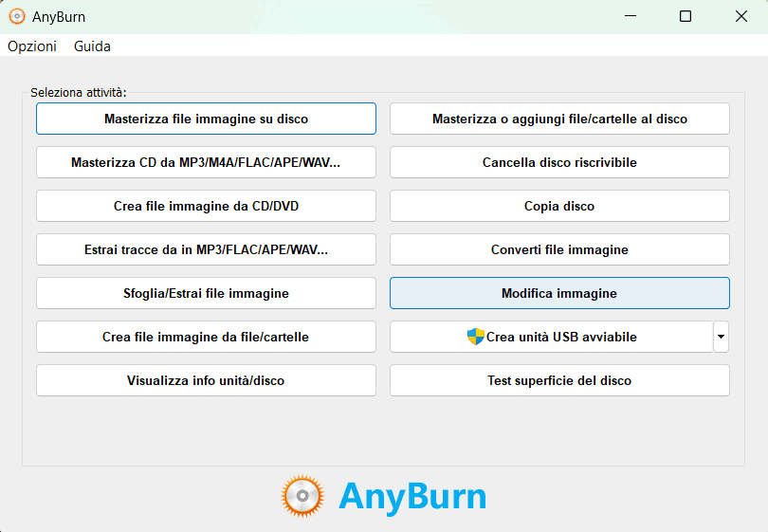The image size is (768, 532).
Task: Click the Modifica immagine button
Action: (x=559, y=293)
